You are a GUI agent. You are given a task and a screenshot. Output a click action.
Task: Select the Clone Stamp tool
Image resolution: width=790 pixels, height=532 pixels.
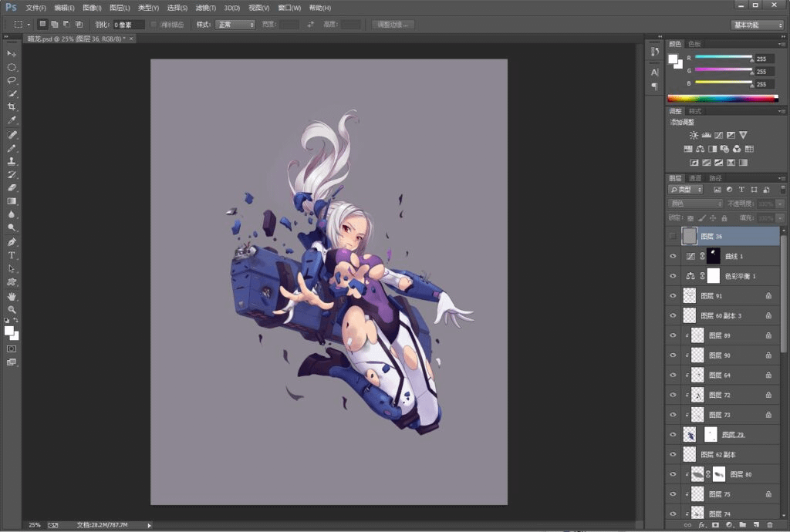click(x=11, y=161)
